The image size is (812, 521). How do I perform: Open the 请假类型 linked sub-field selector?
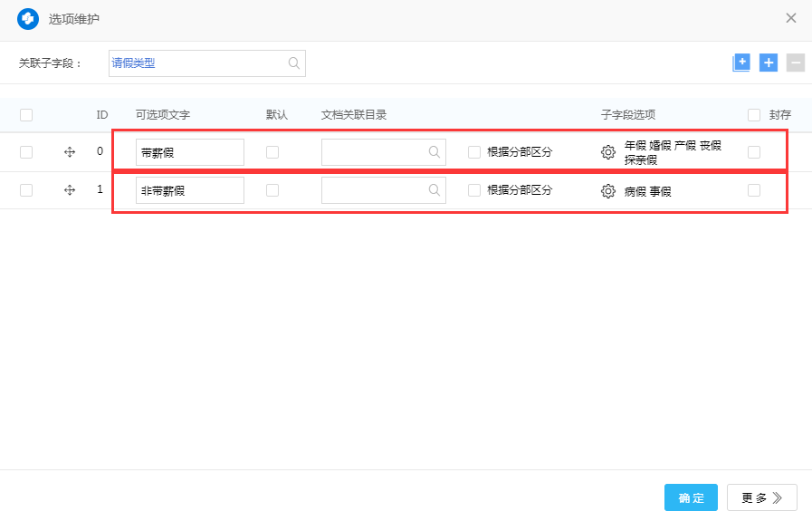(x=197, y=63)
